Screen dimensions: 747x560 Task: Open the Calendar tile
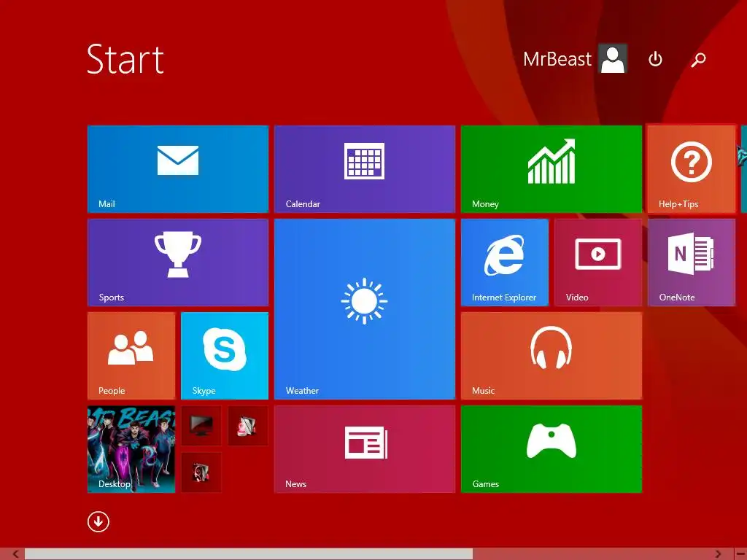point(365,169)
